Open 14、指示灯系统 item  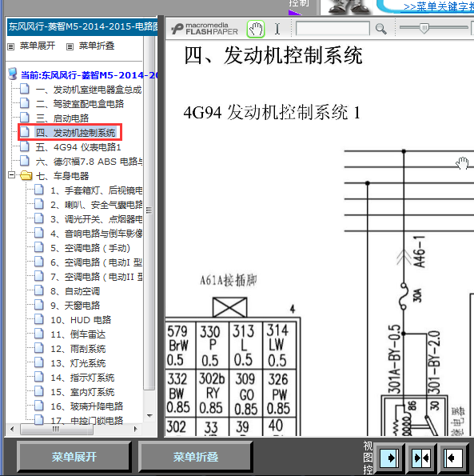(82, 378)
